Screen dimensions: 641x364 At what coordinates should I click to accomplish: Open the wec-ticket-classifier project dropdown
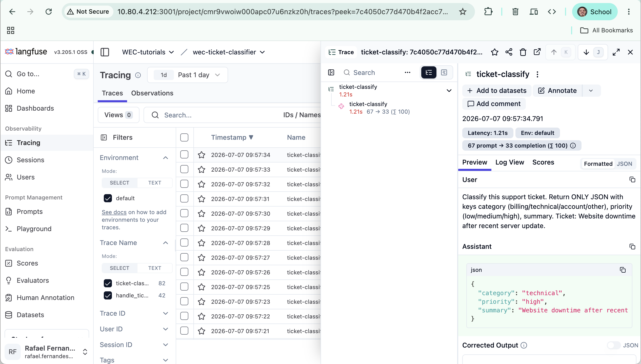point(229,52)
